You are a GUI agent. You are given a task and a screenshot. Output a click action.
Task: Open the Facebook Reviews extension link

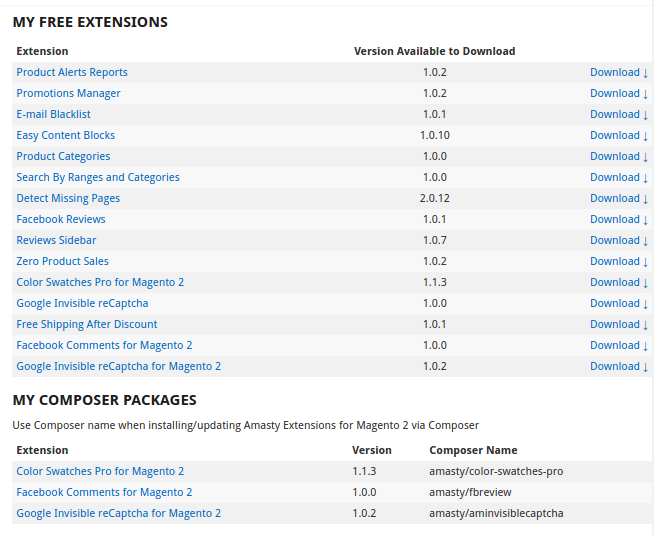coord(61,219)
